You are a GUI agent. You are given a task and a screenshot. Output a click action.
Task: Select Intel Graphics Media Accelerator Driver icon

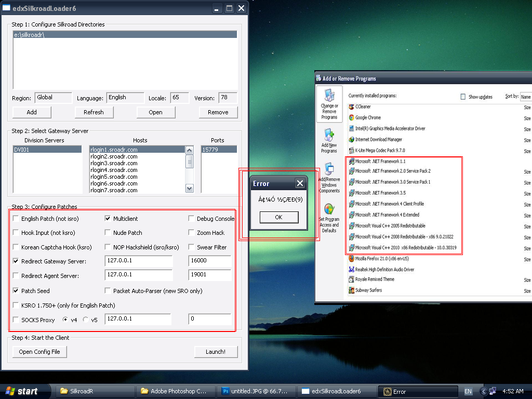(x=352, y=129)
